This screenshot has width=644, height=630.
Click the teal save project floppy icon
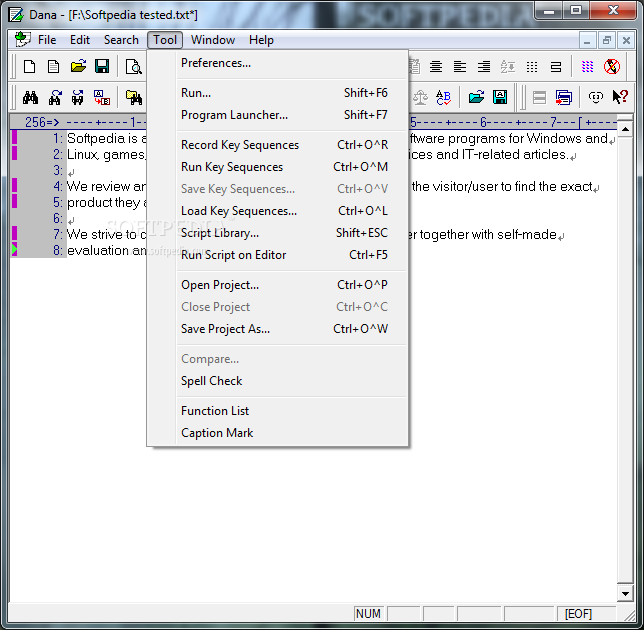point(500,97)
